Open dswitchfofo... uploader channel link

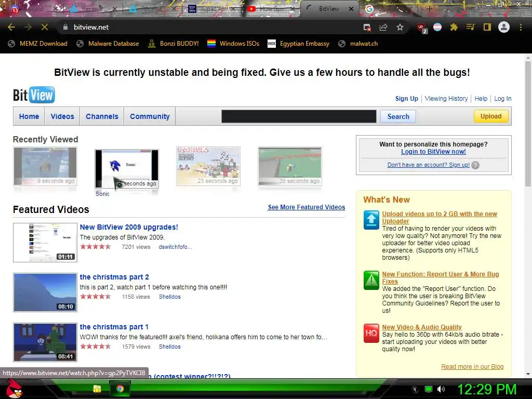click(175, 247)
